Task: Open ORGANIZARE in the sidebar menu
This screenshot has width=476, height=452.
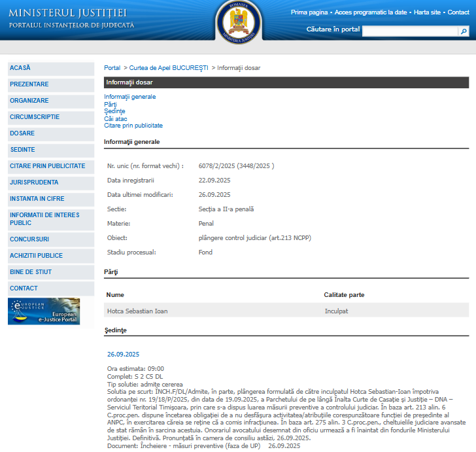Action: point(51,101)
